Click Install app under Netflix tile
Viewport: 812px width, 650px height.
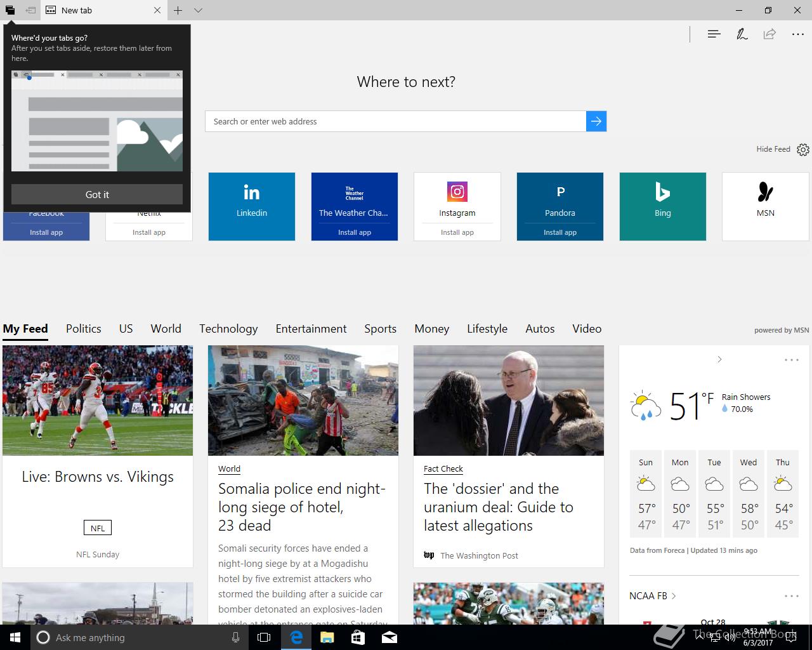pyautogui.click(x=149, y=232)
